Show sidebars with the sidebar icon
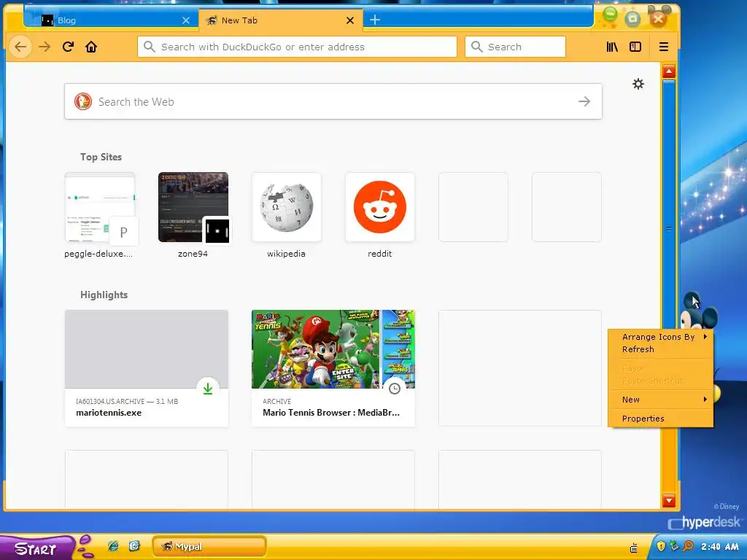 point(635,47)
